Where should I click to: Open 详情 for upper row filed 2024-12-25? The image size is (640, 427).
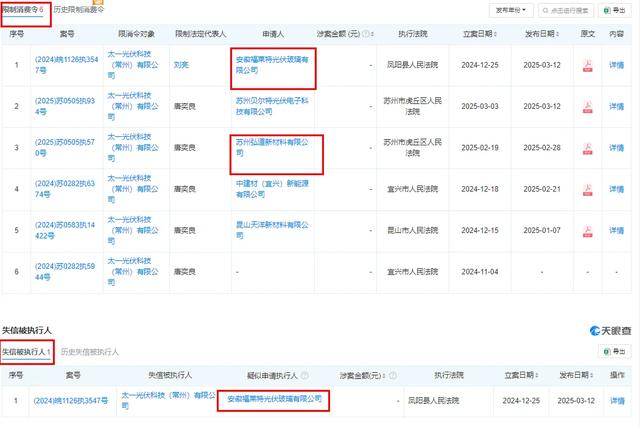click(x=616, y=65)
